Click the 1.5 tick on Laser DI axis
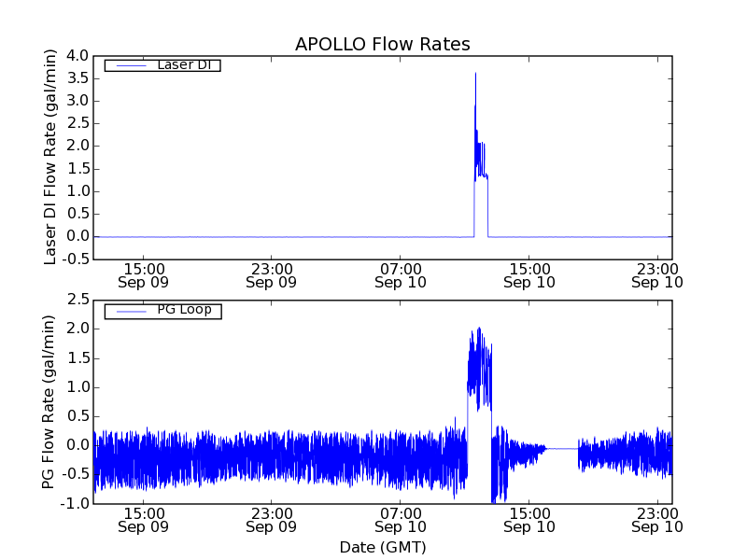 point(78,169)
